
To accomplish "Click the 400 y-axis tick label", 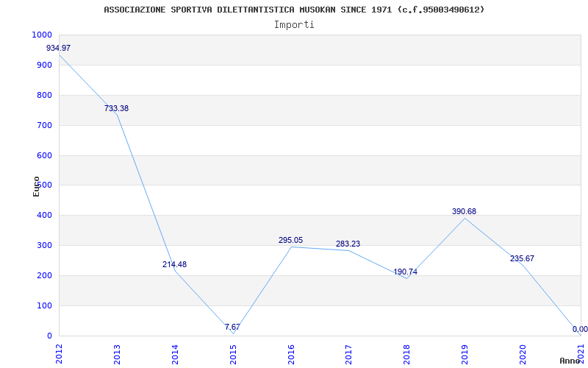I will pos(44,216).
